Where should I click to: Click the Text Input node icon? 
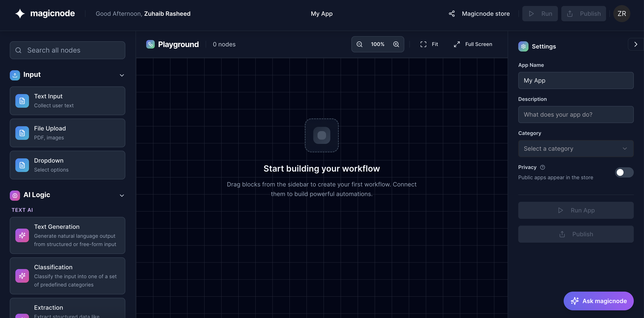tap(22, 101)
